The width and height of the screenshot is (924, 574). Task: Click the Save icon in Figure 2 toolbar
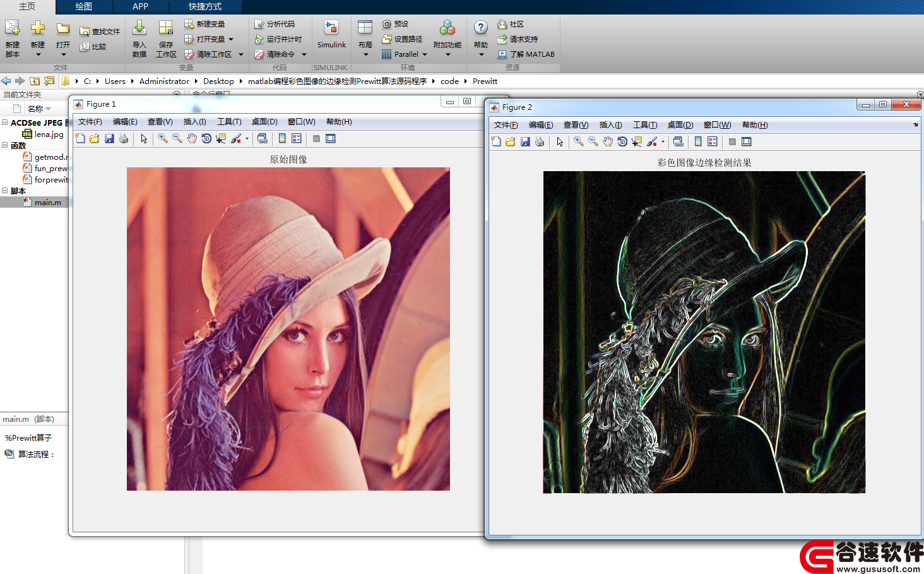[525, 141]
